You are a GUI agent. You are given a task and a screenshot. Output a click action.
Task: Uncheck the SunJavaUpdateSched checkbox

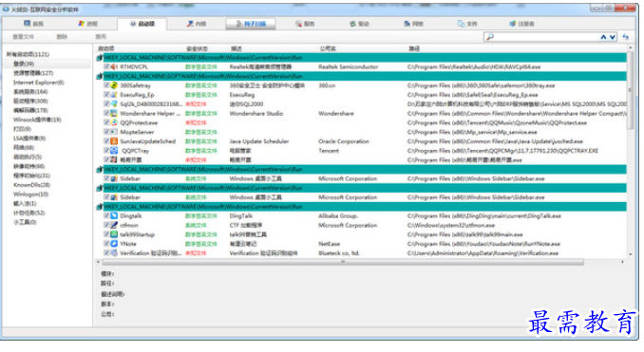(x=106, y=141)
